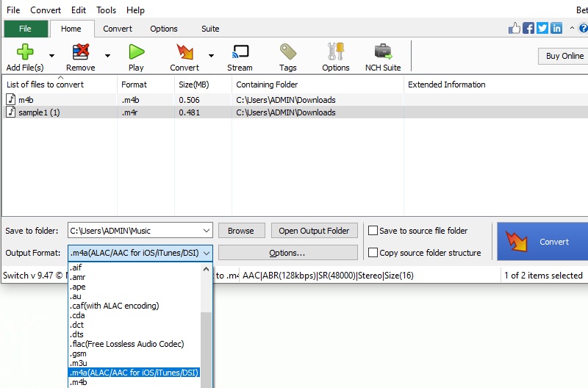Screen dimensions: 588x388
Task: Click the Stream cast icon
Action: coord(240,52)
